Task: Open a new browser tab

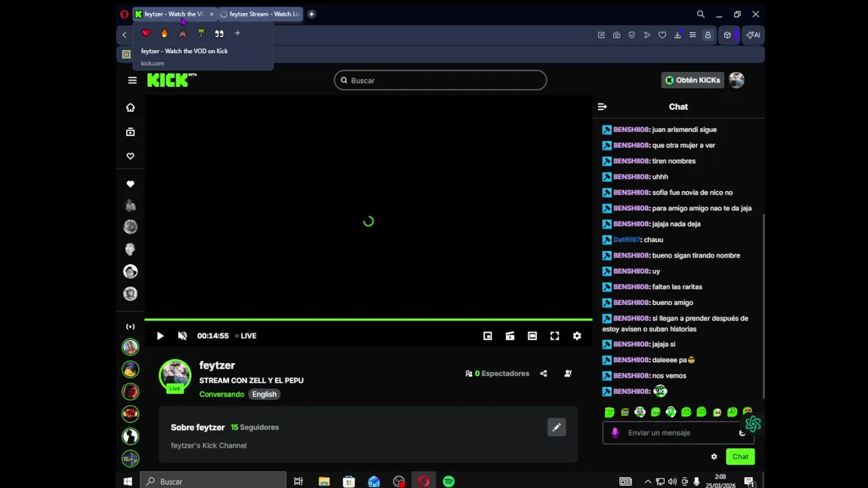Action: point(311,14)
